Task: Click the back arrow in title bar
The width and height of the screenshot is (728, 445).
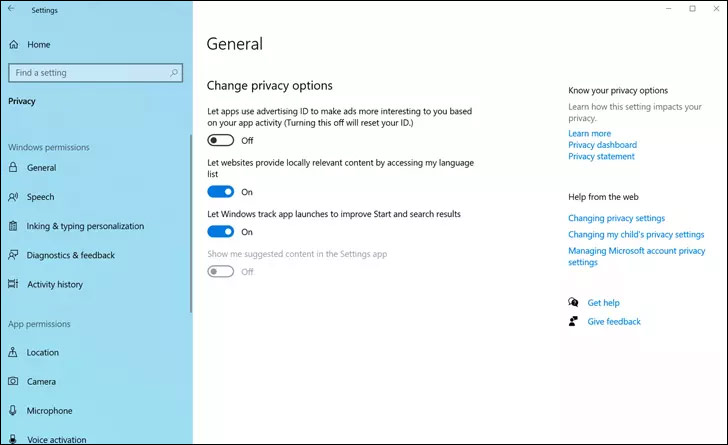Action: click(11, 10)
